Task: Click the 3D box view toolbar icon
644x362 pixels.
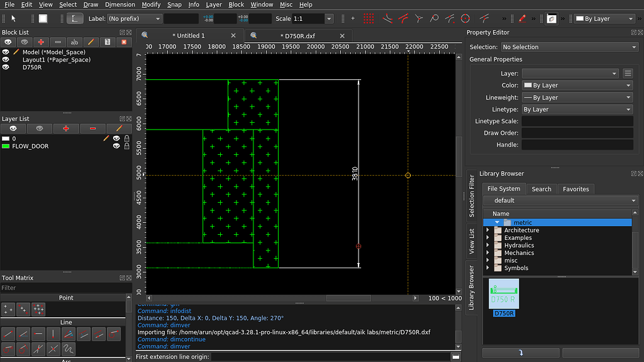Action: coord(551,18)
